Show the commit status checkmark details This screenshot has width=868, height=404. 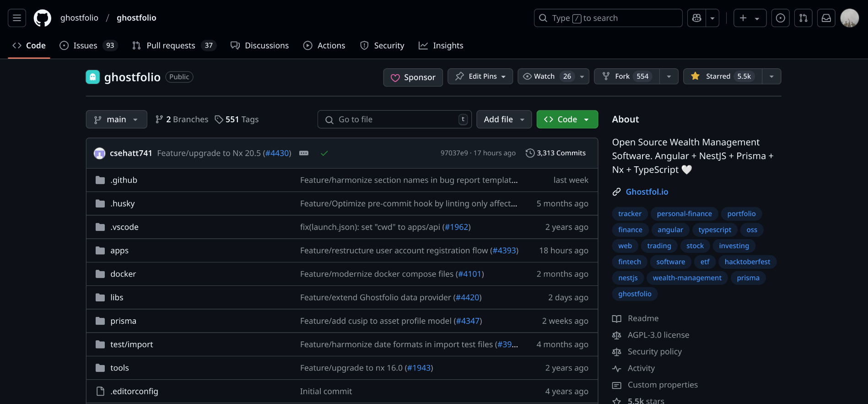[324, 153]
